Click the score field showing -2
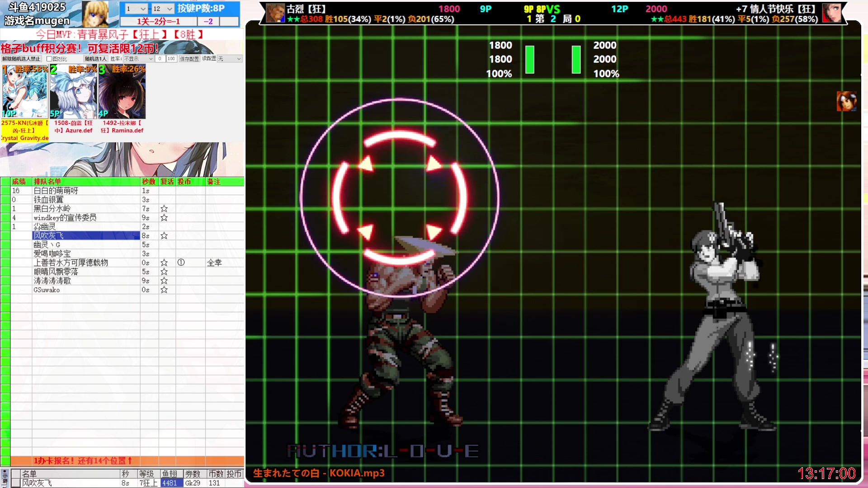Screen dimensions: 868x488 point(208,21)
